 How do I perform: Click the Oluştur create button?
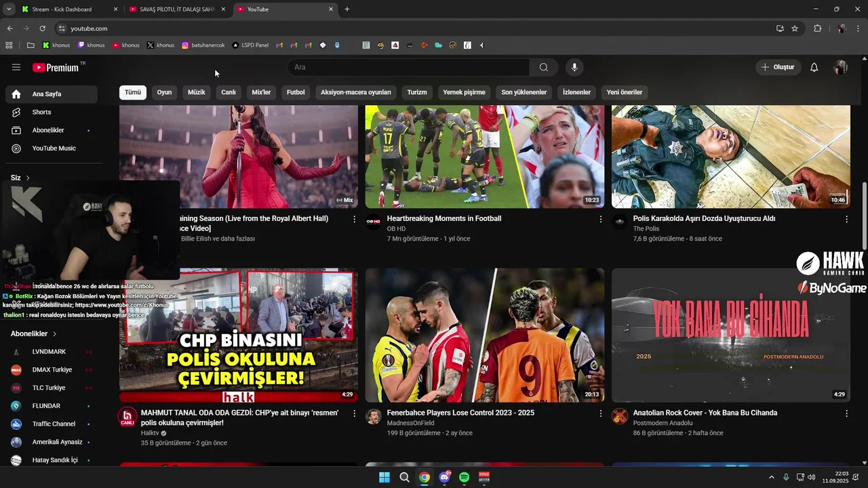click(x=778, y=67)
